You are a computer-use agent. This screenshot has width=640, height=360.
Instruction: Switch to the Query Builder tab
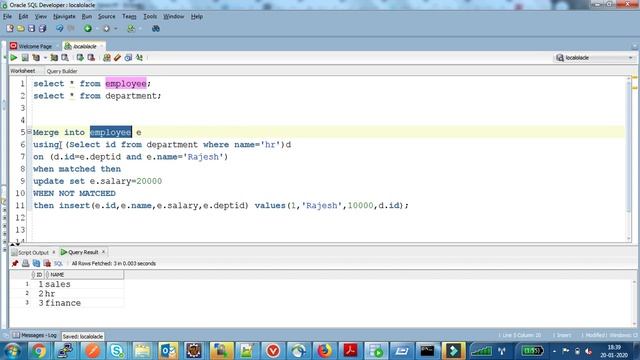[x=62, y=71]
